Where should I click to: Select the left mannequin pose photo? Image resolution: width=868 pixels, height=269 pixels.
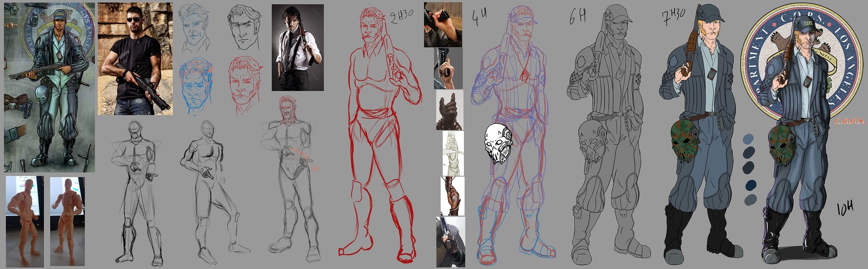tap(25, 221)
